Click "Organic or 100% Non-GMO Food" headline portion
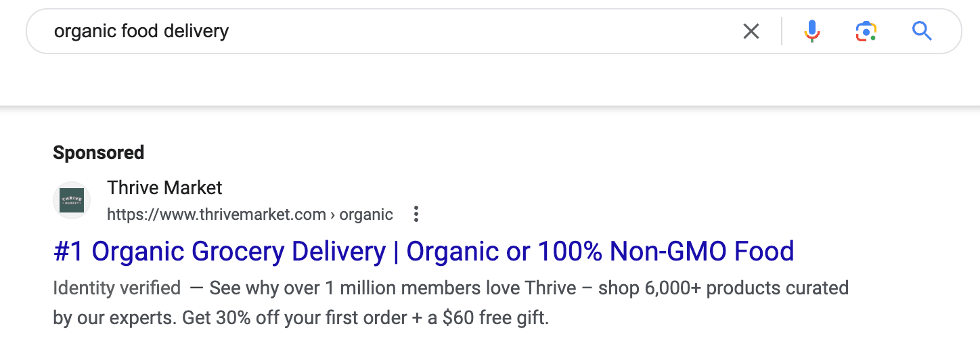This screenshot has height=360, width=980. point(600,252)
